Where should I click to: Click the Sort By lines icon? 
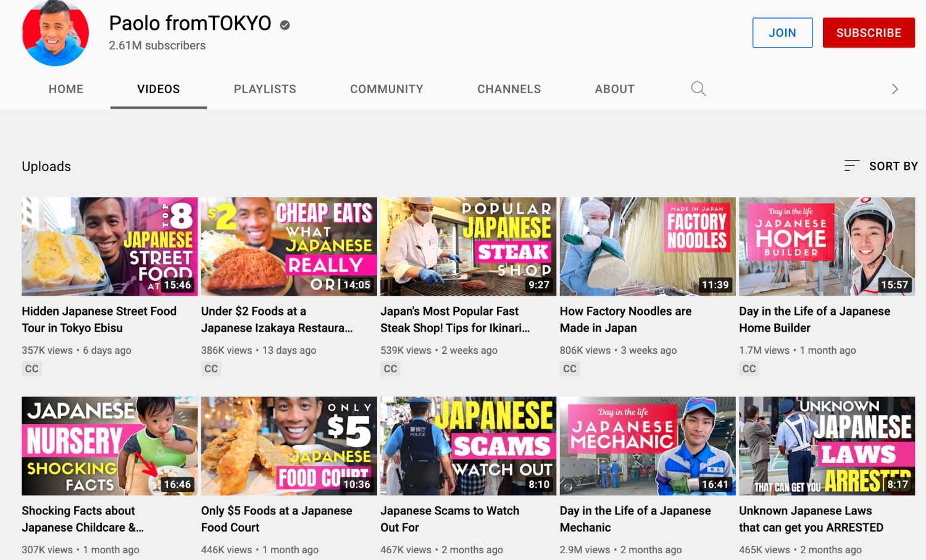pyautogui.click(x=851, y=166)
